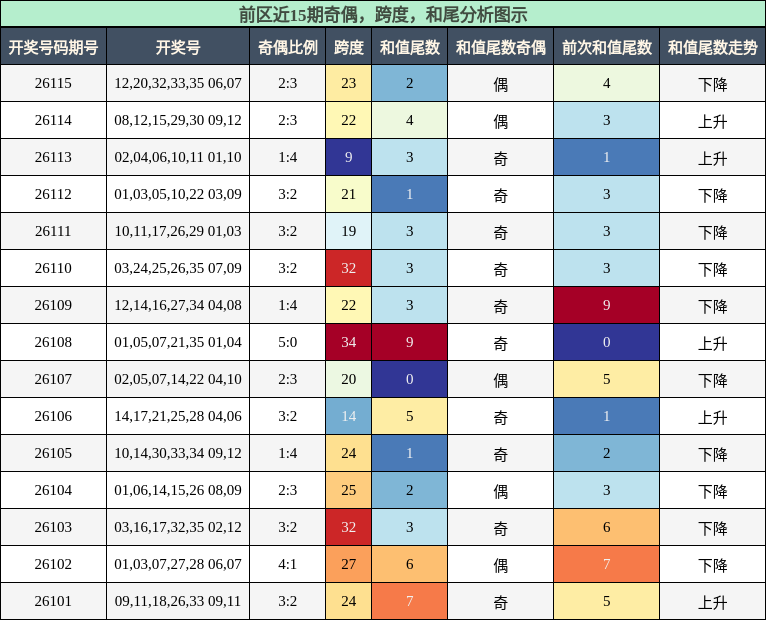The width and height of the screenshot is (766, 620).
Task: Click period number 26101
Action: [x=53, y=601]
